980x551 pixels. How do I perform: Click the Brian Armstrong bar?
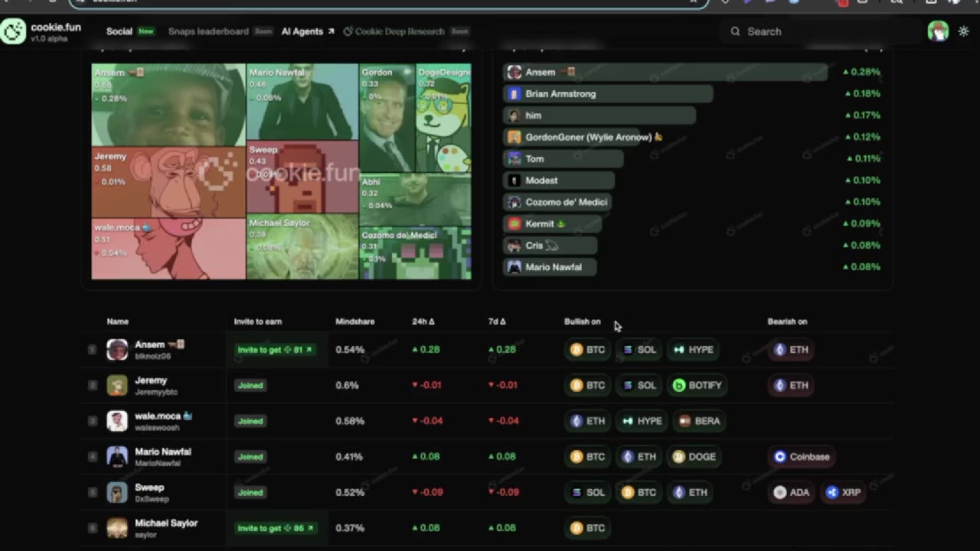tap(608, 93)
